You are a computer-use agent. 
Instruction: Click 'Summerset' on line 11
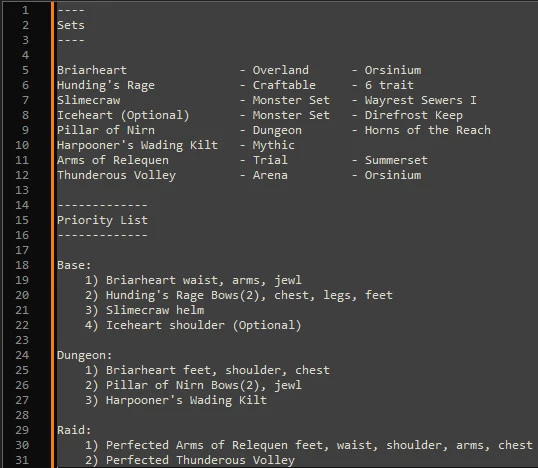pyautogui.click(x=396, y=160)
